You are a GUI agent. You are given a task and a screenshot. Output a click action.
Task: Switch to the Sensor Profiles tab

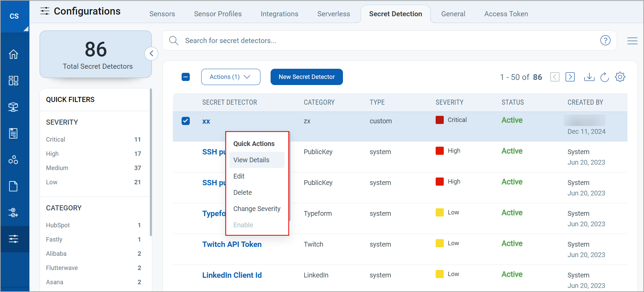pos(217,14)
